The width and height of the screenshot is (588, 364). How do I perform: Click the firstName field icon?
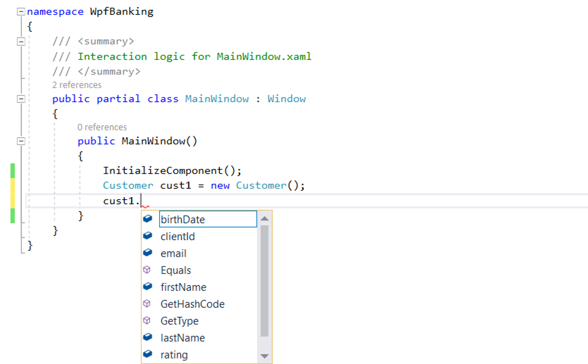147,286
